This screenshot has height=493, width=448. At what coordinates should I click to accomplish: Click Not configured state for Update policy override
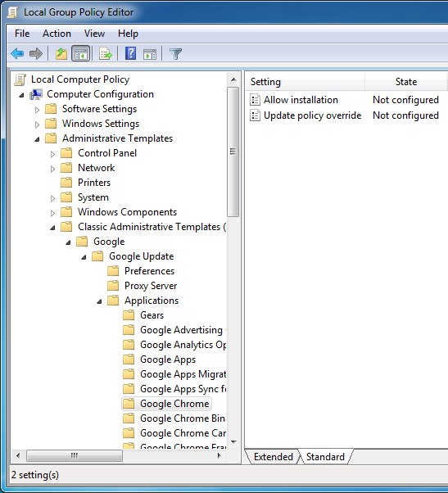pyautogui.click(x=405, y=115)
